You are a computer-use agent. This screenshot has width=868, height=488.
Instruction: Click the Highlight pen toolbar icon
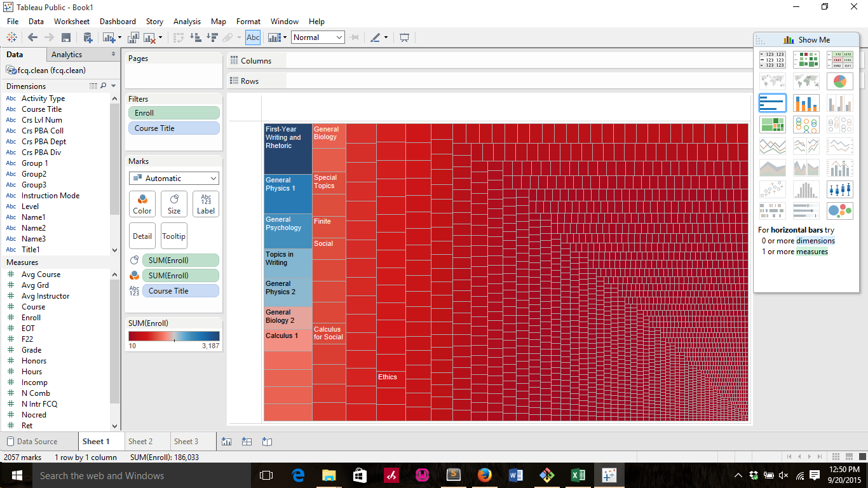click(376, 37)
